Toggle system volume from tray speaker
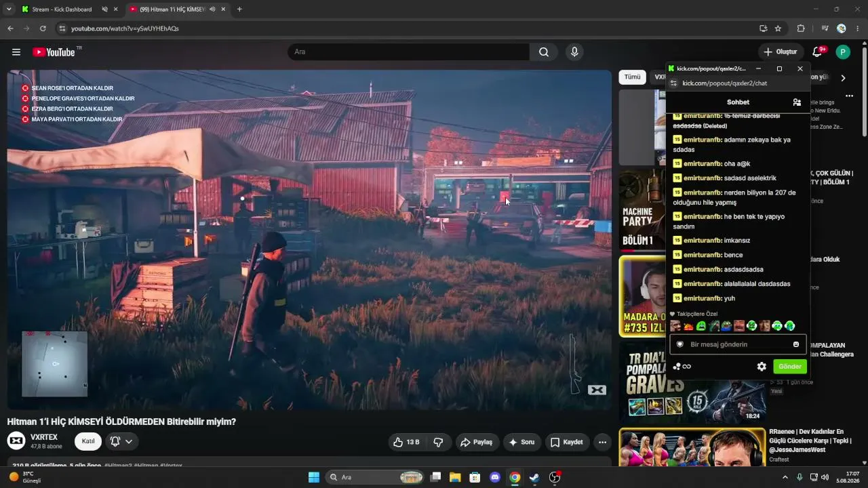 pyautogui.click(x=825, y=477)
